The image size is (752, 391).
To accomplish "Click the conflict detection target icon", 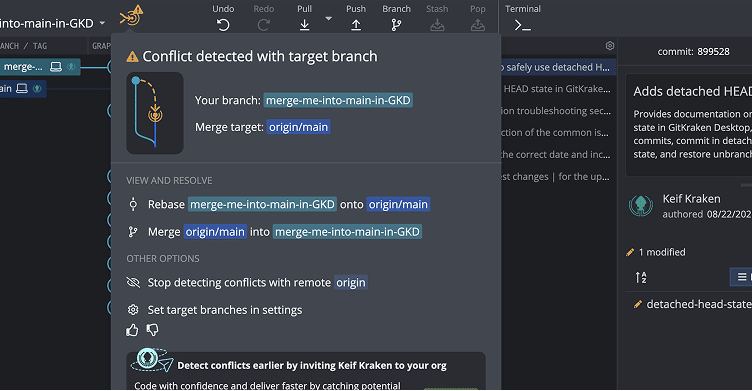I will [131, 16].
